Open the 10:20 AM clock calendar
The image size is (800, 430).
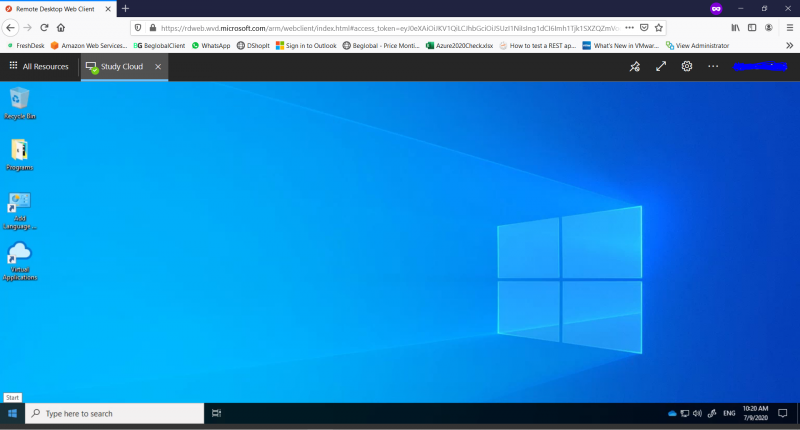coord(755,413)
